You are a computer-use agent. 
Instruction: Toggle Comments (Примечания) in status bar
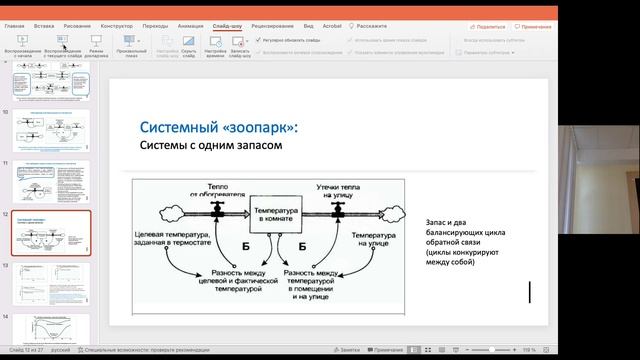click(385, 350)
